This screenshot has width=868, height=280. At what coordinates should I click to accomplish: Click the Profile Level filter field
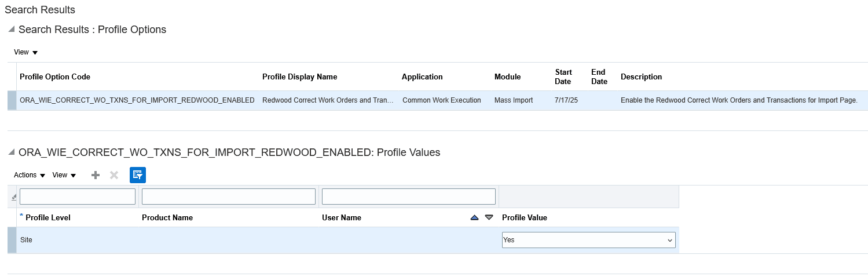[78, 197]
